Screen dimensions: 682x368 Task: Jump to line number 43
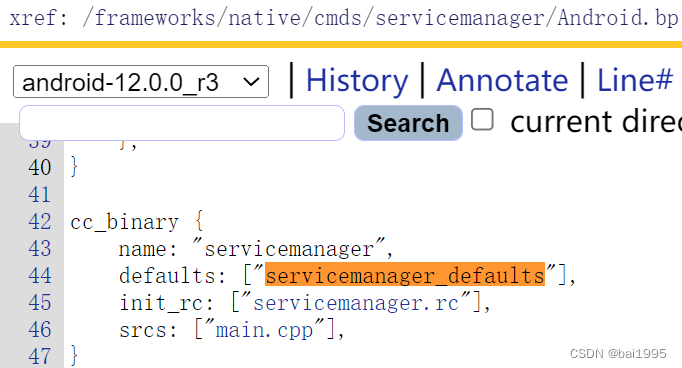(40, 248)
